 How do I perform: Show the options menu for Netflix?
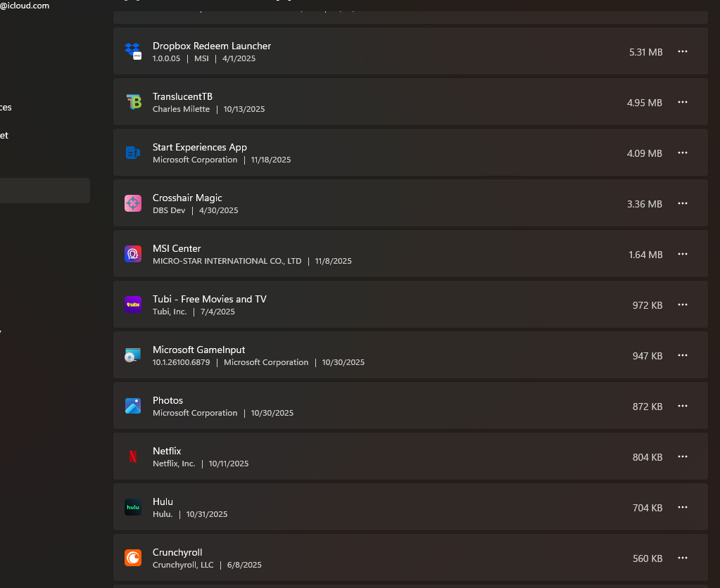(x=682, y=456)
